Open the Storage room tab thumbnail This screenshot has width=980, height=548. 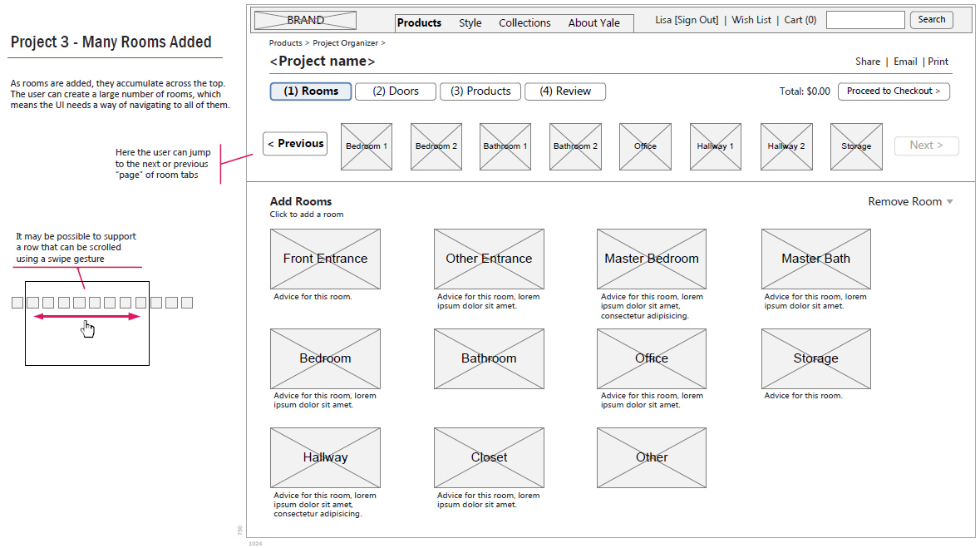click(856, 146)
